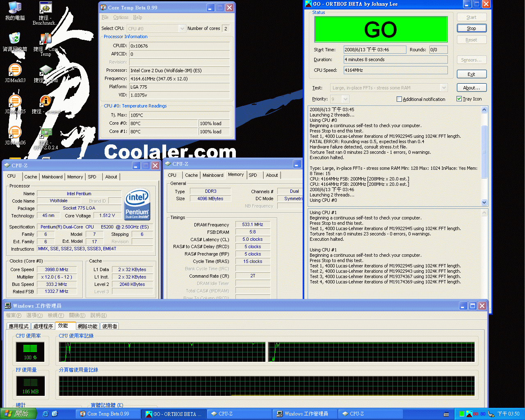
Task: Click the Duration field in ORTHOS
Action: pos(395,59)
